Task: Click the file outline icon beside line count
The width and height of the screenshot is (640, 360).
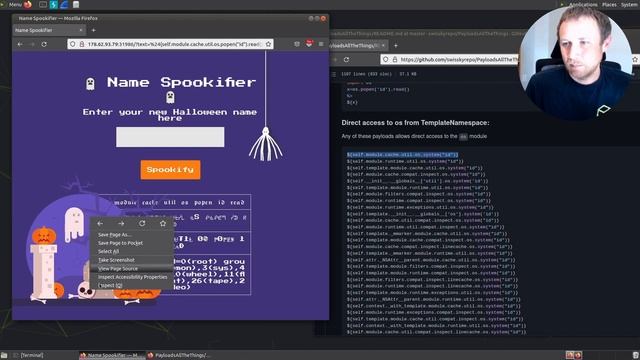Action: coord(334,74)
